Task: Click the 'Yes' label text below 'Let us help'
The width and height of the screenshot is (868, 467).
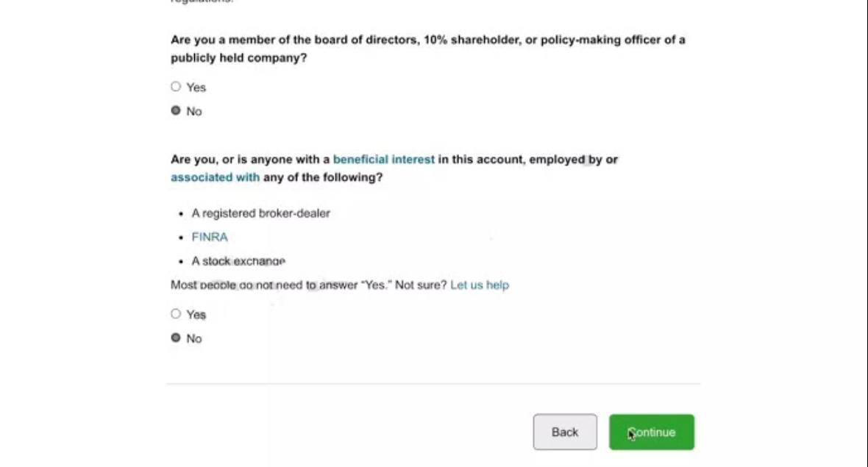Action: pos(196,315)
